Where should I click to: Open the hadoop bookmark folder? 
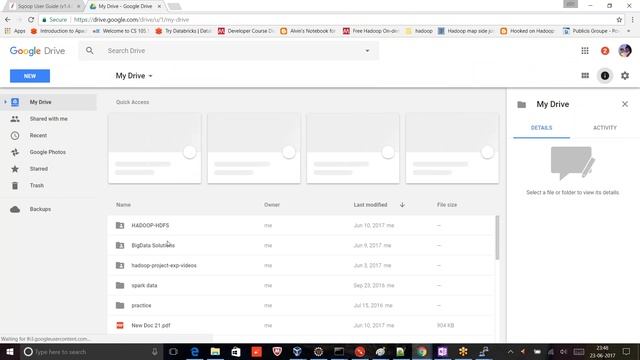(x=419, y=31)
